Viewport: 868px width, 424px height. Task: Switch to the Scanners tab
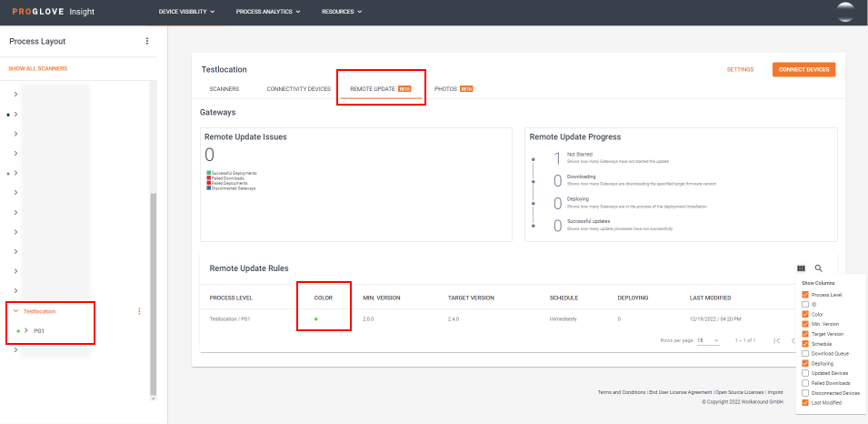[224, 89]
